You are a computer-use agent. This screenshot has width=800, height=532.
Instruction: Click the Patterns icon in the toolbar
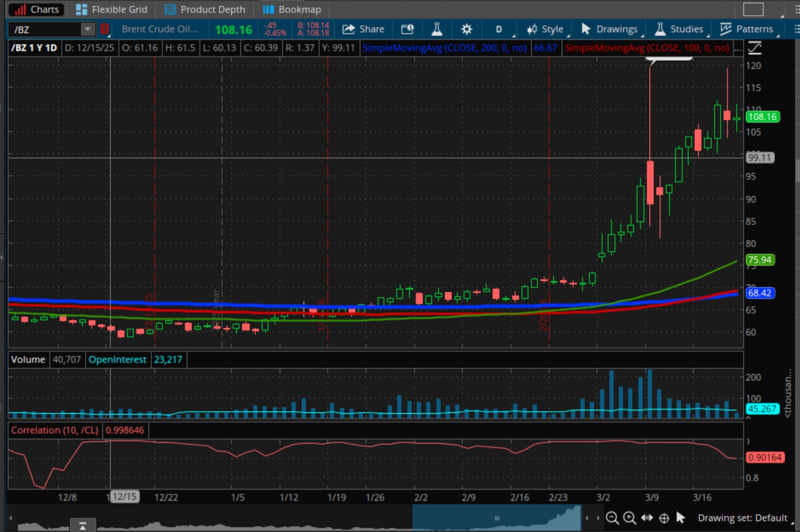(x=748, y=29)
